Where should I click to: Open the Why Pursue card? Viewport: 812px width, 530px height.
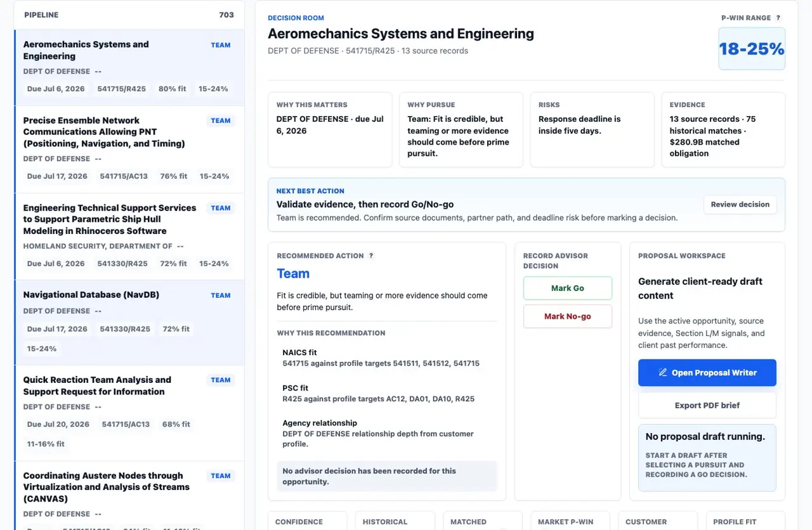461,130
